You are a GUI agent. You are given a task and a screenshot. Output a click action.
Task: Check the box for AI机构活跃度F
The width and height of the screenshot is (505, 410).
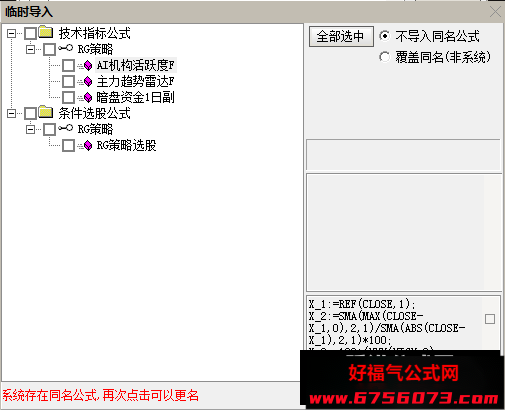pos(68,66)
